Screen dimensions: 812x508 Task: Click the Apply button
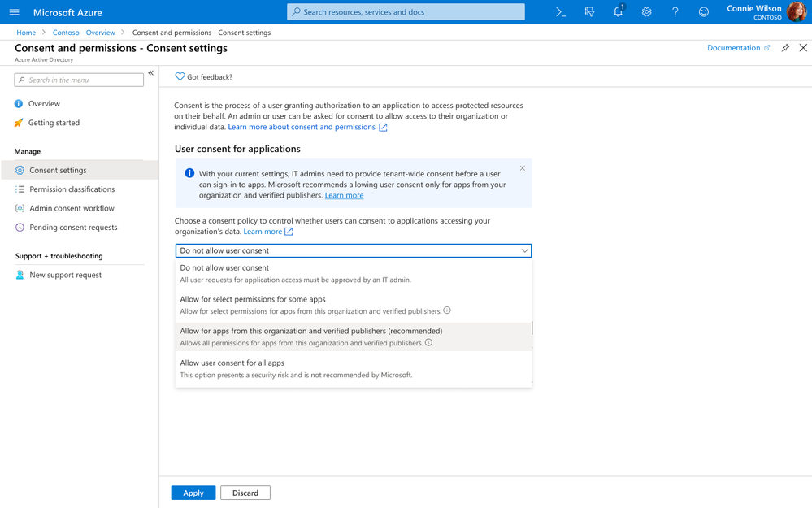tap(193, 493)
